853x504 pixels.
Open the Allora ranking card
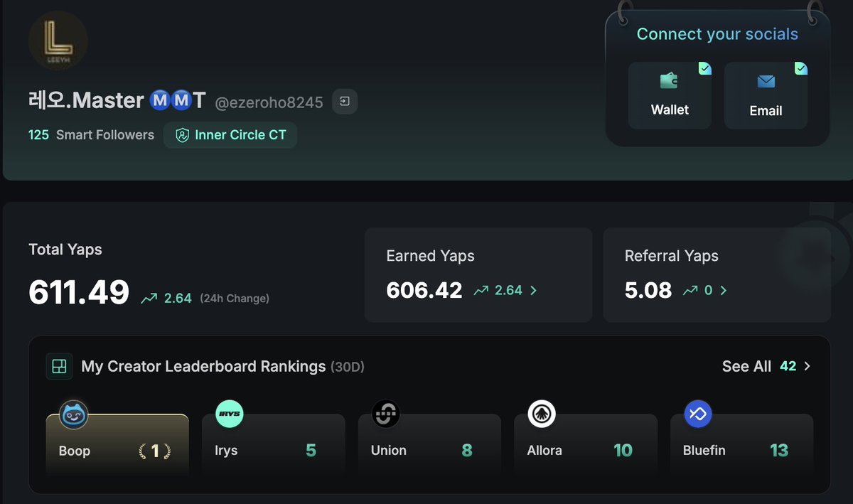(x=586, y=445)
